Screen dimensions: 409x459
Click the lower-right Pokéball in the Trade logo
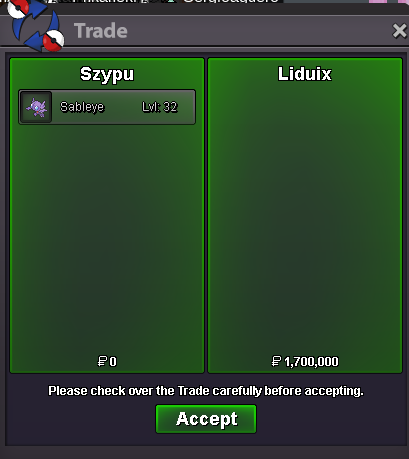click(53, 41)
